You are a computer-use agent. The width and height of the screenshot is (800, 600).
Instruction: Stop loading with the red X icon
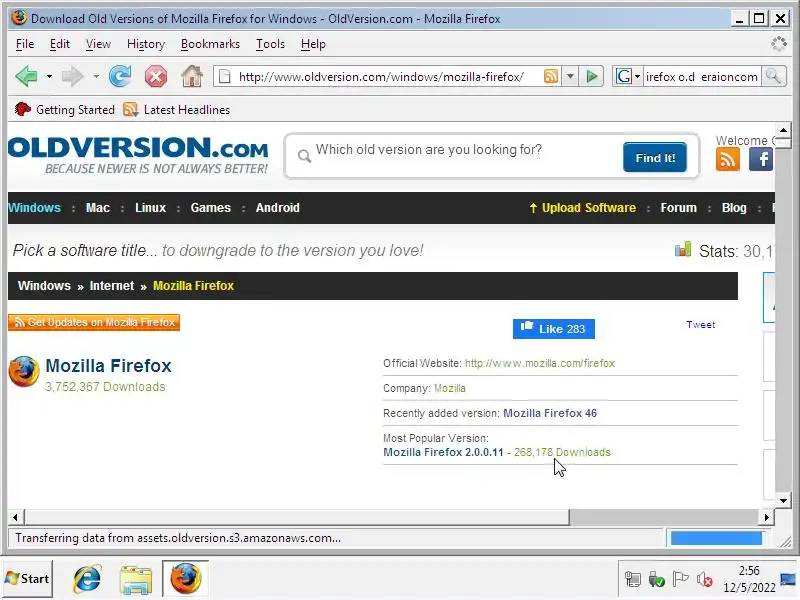(x=156, y=77)
